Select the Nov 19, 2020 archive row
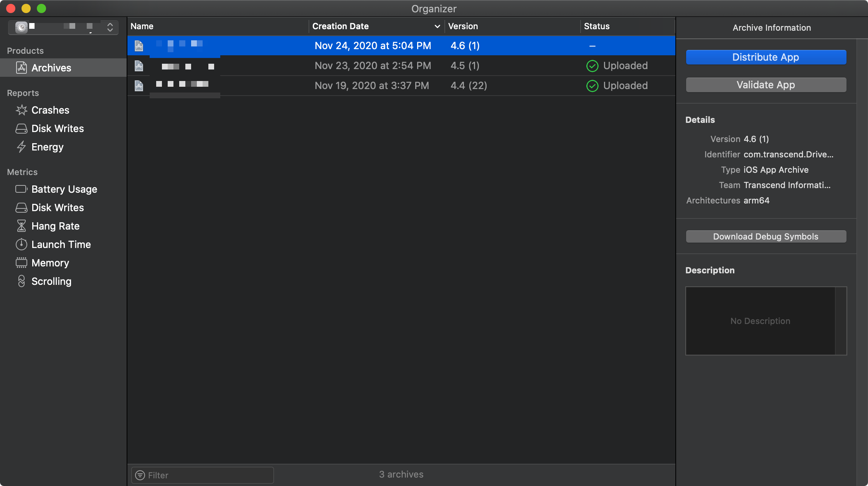The height and width of the screenshot is (486, 868). coord(401,86)
